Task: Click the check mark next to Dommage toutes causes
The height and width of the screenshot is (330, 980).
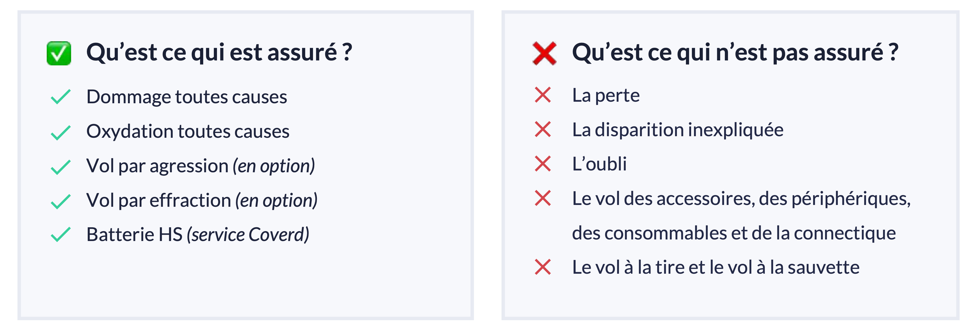Action: [x=61, y=97]
